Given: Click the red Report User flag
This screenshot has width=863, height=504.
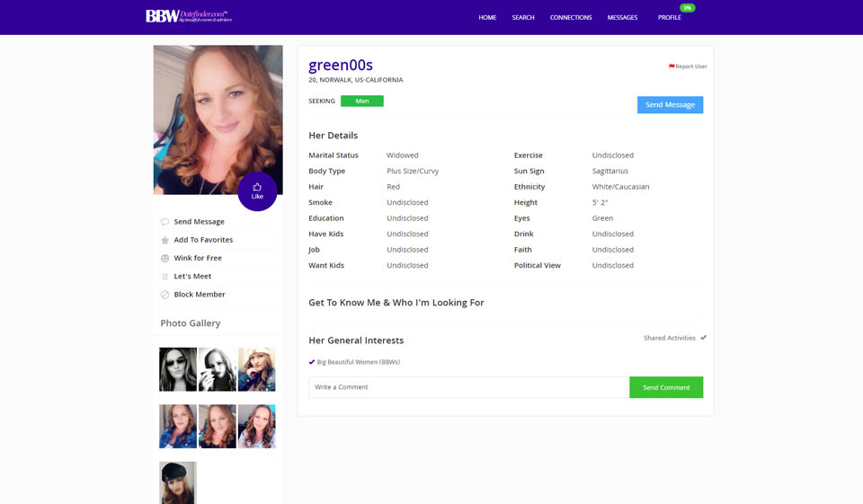Looking at the screenshot, I should pos(672,66).
